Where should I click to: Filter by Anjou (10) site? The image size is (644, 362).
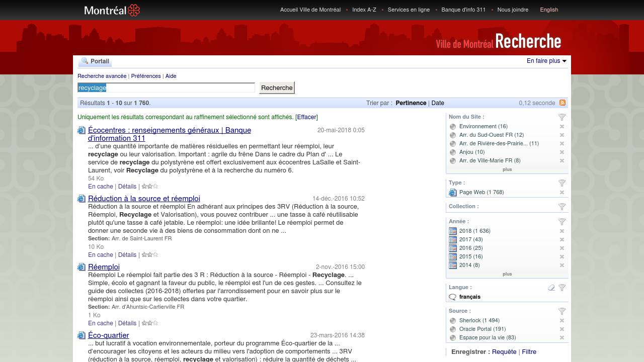click(x=472, y=152)
